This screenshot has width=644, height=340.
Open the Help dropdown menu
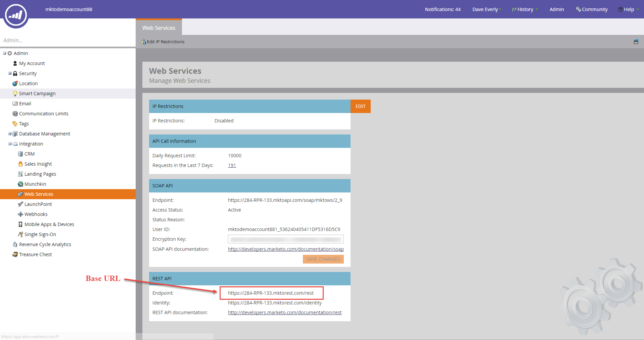(x=629, y=9)
